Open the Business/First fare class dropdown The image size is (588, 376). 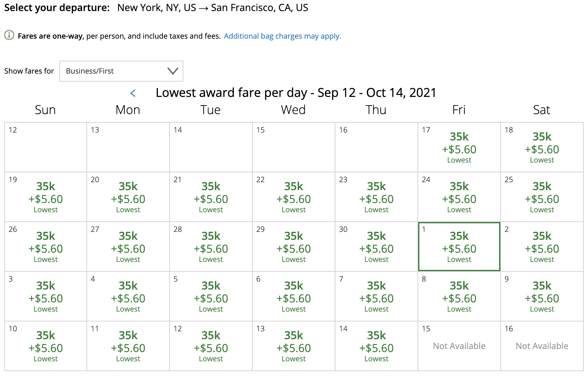click(x=121, y=71)
